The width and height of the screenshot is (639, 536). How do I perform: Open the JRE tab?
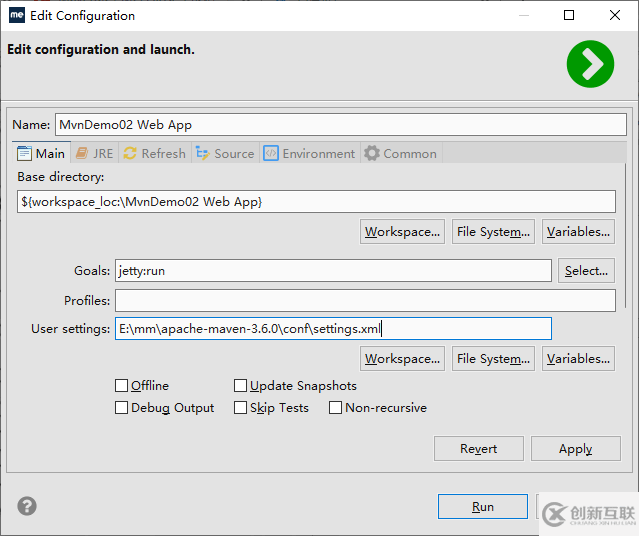(94, 153)
